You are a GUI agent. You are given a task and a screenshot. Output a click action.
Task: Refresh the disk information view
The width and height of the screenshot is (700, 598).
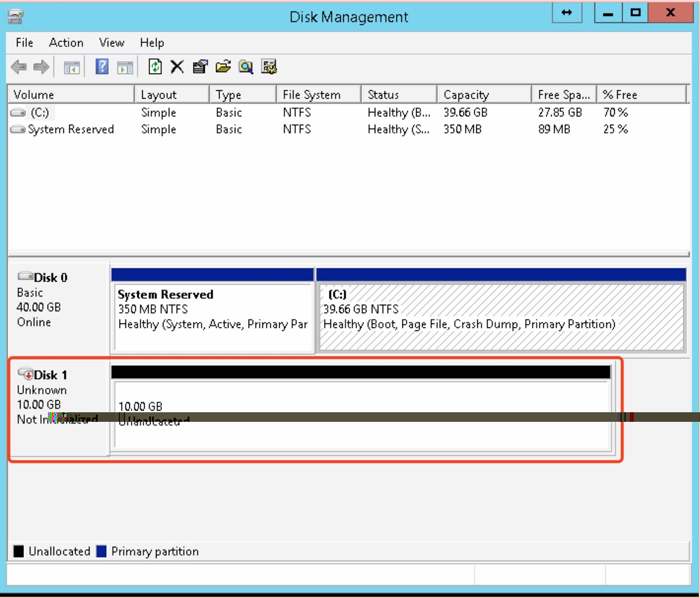click(x=155, y=67)
